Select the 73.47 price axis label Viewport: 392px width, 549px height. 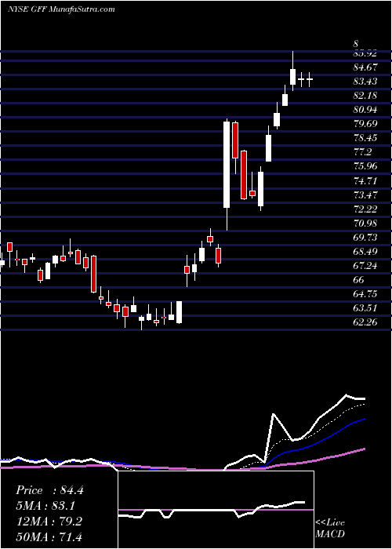pyautogui.click(x=365, y=195)
